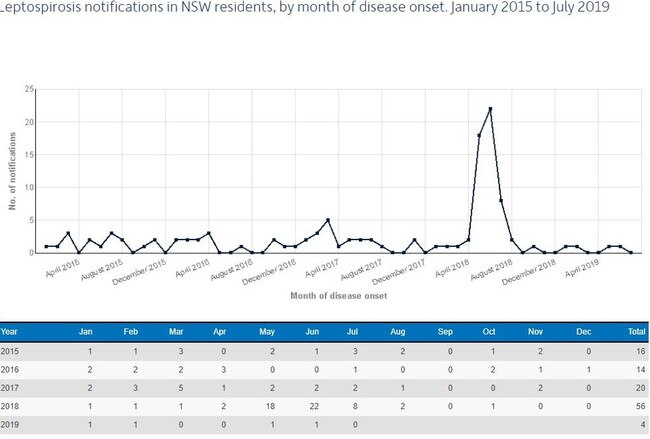Click the 2018 total cell showing 56

[x=641, y=406]
